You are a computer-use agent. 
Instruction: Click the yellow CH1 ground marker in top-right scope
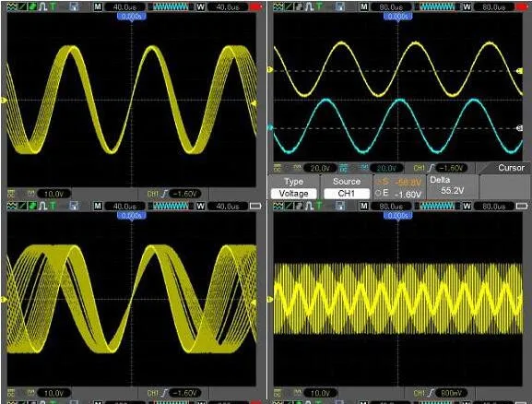pos(270,69)
